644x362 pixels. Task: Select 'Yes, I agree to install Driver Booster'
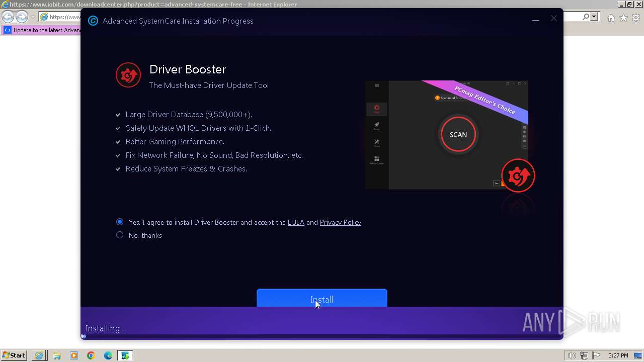[x=120, y=222]
